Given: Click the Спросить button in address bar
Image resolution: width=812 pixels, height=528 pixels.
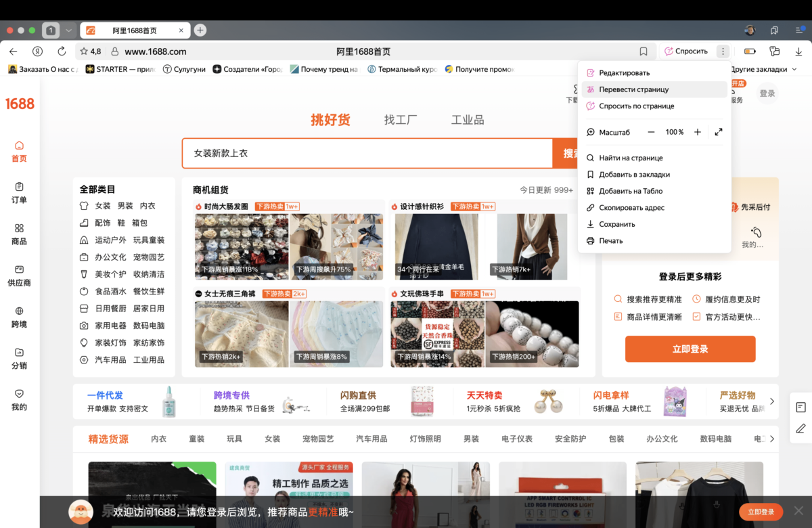Looking at the screenshot, I should pyautogui.click(x=686, y=51).
